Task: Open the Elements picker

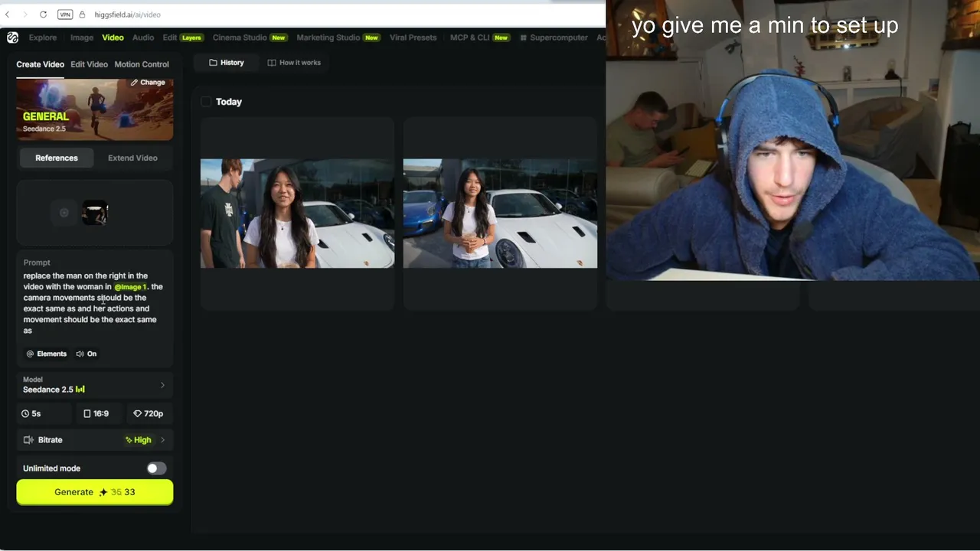Action: point(47,354)
